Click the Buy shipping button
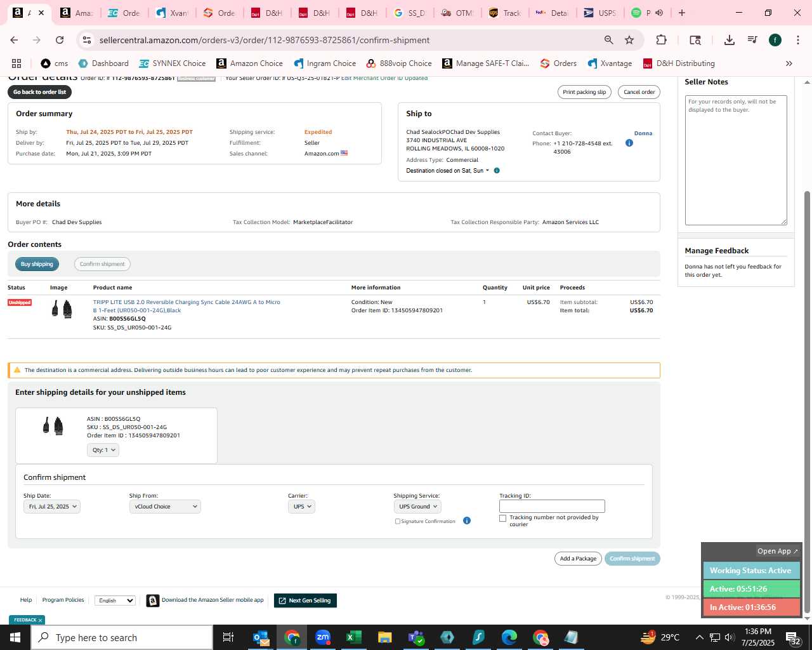Screen dimensions: 812x650 click(x=37, y=264)
